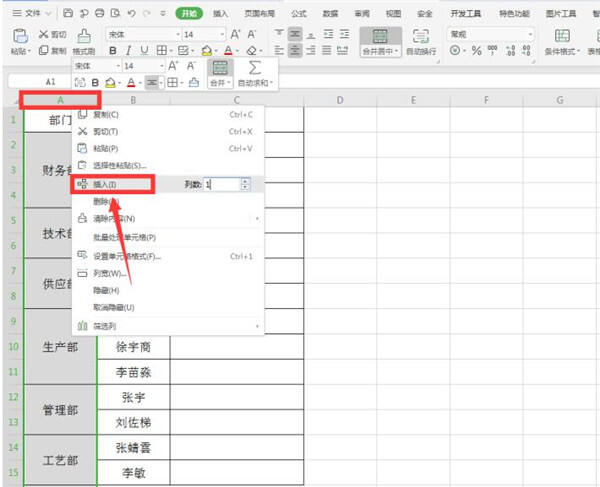Toggle Wrap Text (自动换行) button
This screenshot has width=600, height=487.
[421, 41]
